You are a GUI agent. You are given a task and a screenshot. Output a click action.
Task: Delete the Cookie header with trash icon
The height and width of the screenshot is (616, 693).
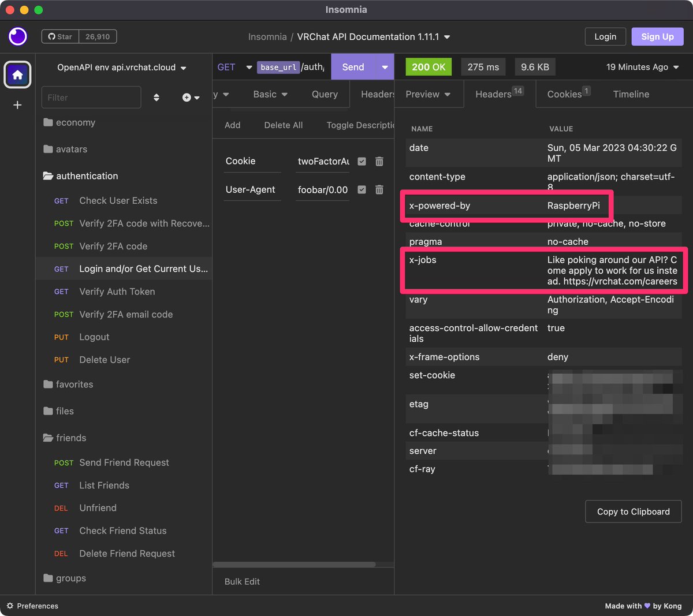tap(379, 161)
